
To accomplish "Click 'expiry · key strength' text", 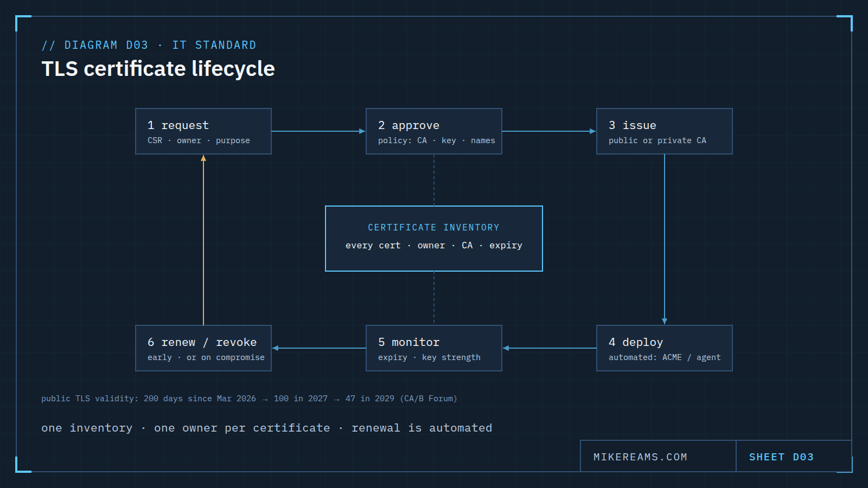I will [429, 357].
